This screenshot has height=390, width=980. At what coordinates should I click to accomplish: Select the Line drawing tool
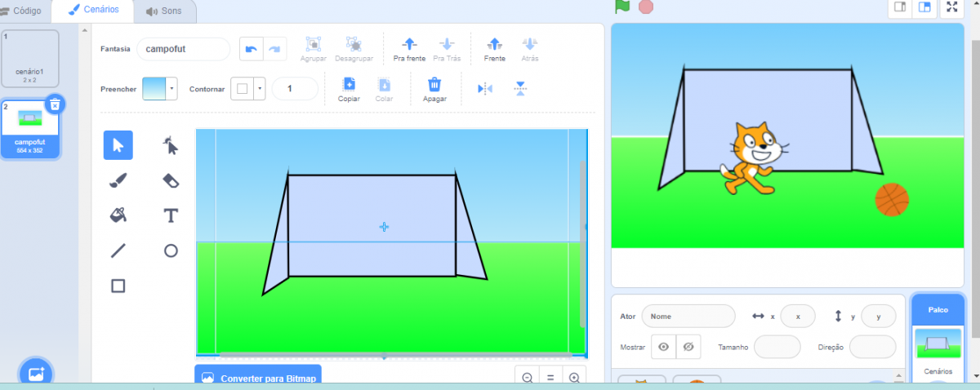(x=118, y=250)
